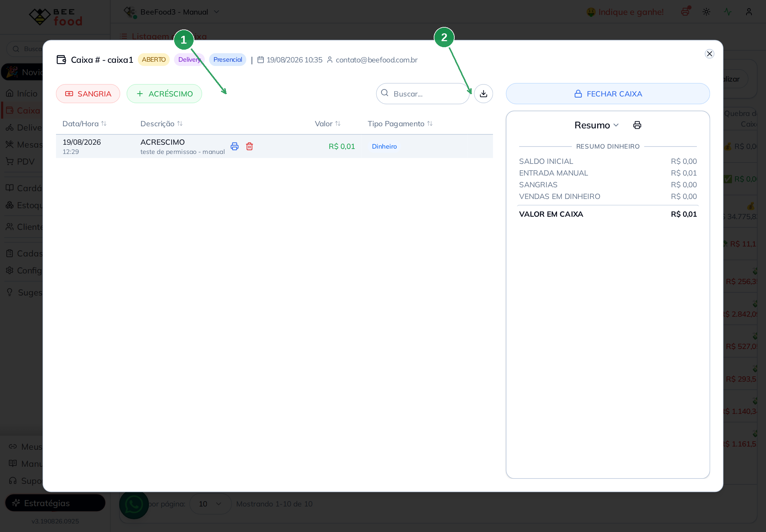
Task: Sort table by Data/Hora column
Action: [84, 124]
